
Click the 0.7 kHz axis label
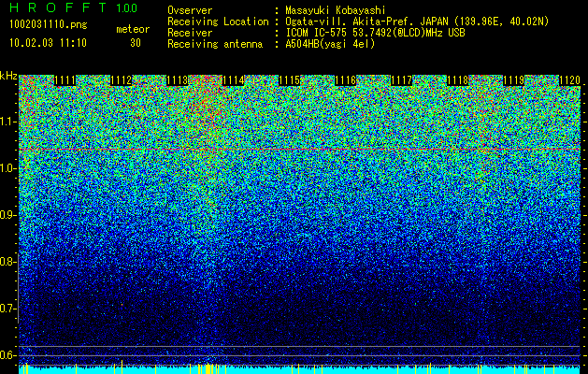click(x=7, y=309)
